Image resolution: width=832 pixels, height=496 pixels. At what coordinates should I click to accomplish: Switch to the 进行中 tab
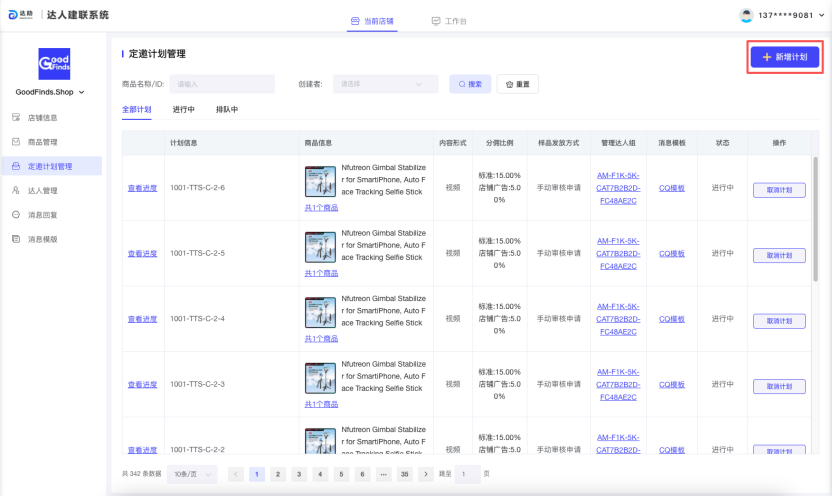click(183, 109)
